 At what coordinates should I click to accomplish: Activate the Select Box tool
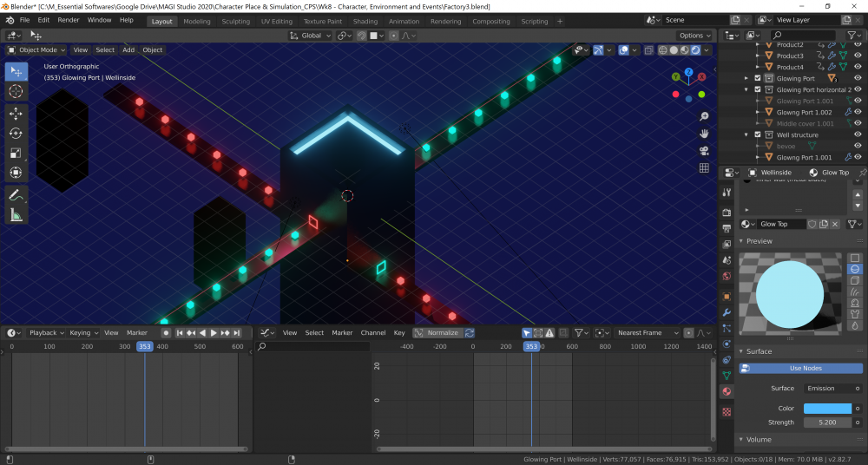[x=16, y=72]
